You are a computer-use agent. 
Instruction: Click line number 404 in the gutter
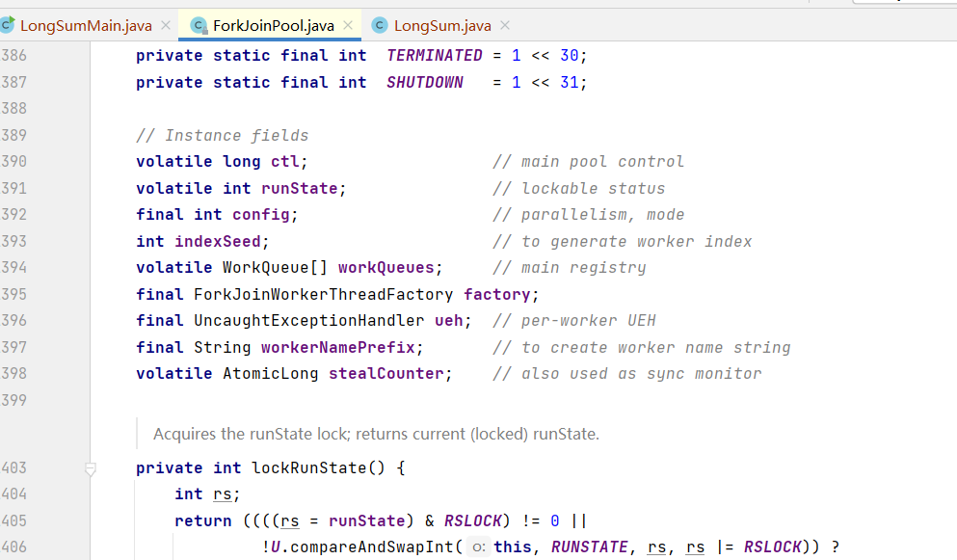[x=14, y=494]
